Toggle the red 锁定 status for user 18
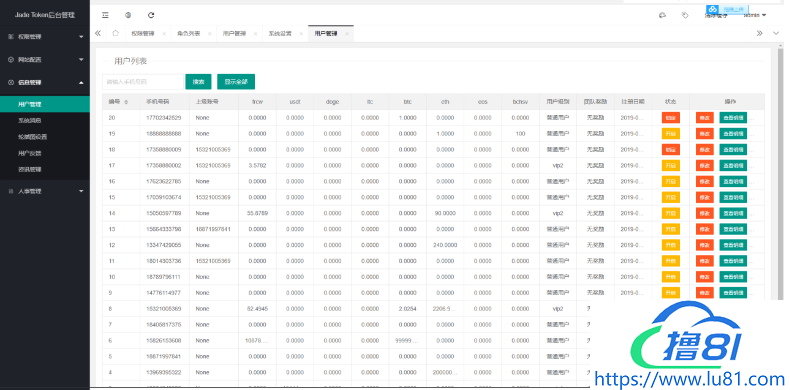The height and width of the screenshot is (390, 790). click(671, 150)
